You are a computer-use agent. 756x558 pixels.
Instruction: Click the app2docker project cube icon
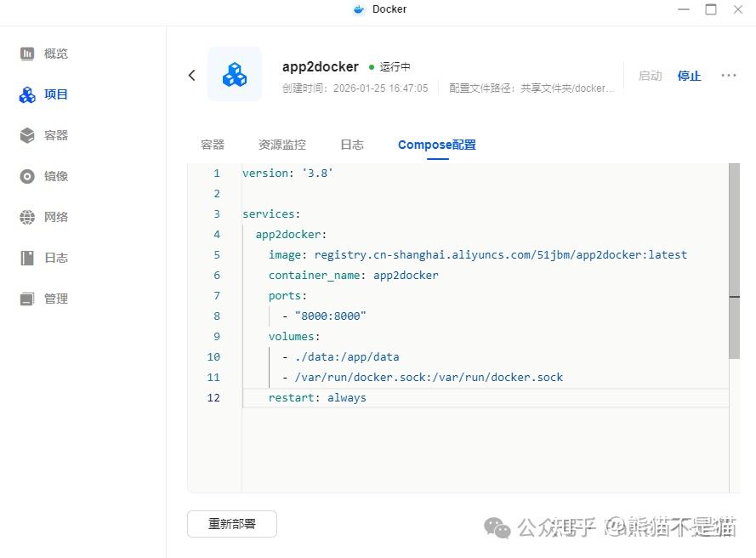(235, 74)
